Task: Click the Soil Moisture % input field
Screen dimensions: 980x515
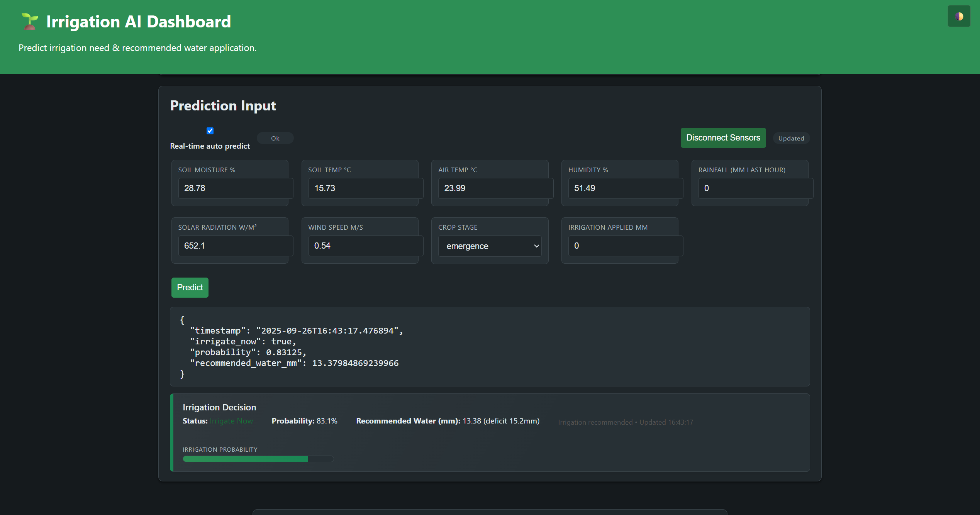Action: [x=235, y=188]
